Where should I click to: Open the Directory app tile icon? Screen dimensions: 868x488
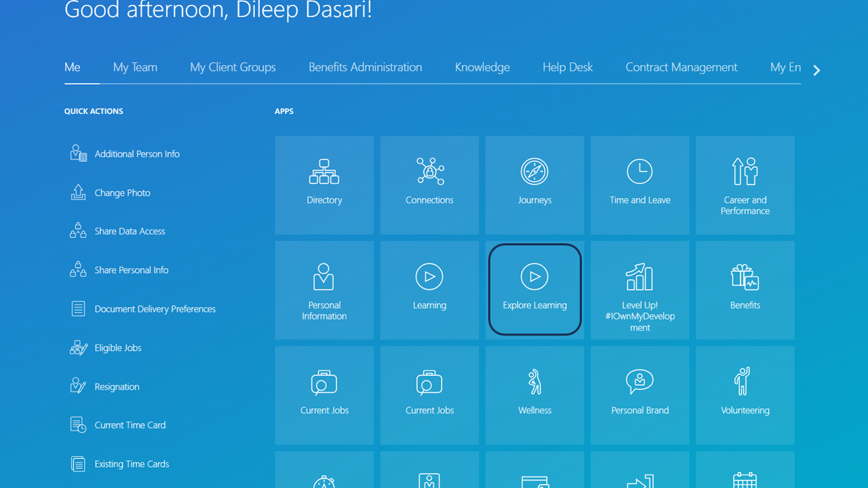pyautogui.click(x=324, y=172)
